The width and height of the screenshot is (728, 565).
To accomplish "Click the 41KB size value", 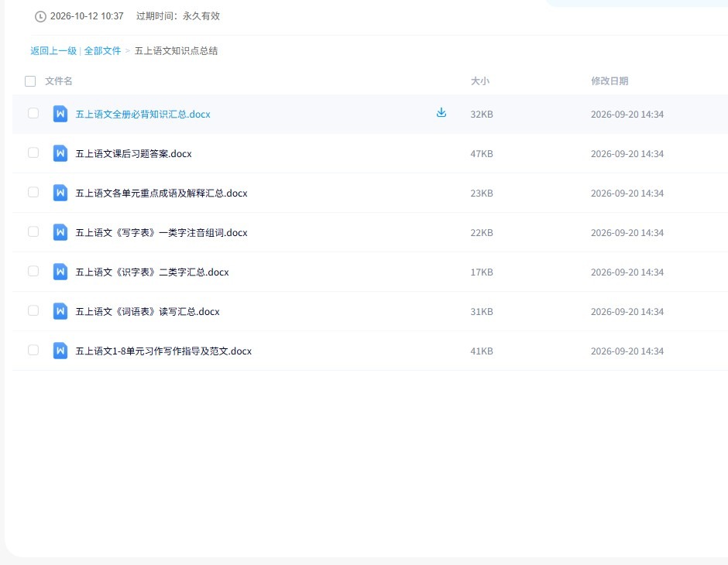I will click(482, 351).
